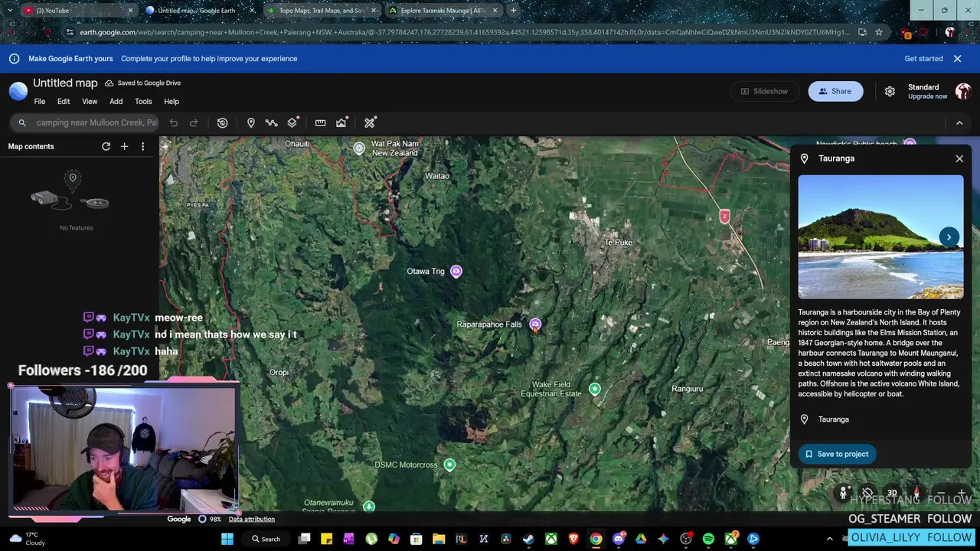Click the Google Earth logo icon

(x=18, y=91)
